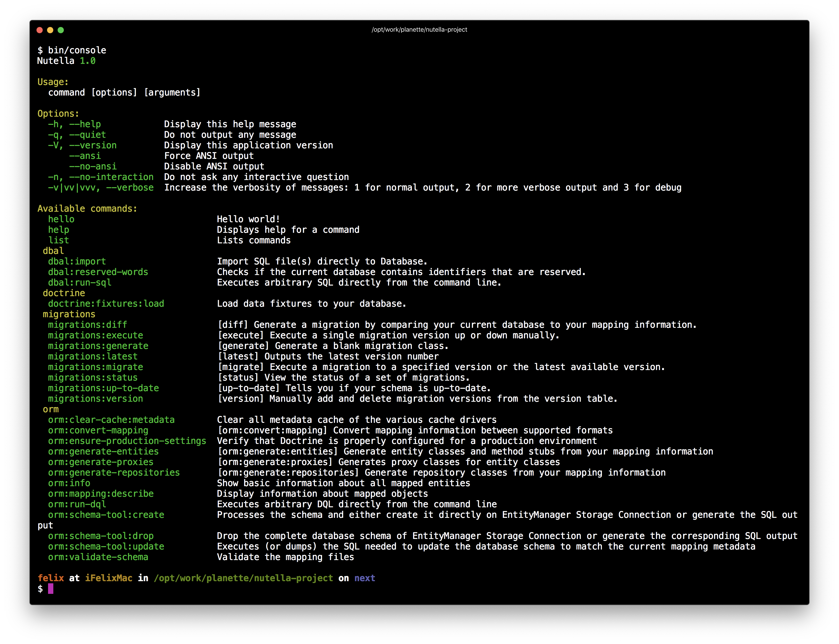Viewport: 839px width, 644px height.
Task: Click the 'Available commands:' heading
Action: [87, 209]
